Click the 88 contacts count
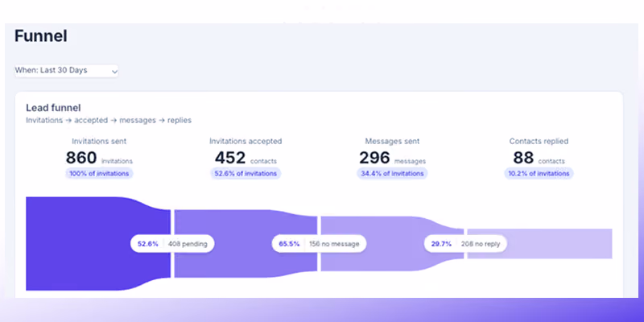 point(539,158)
